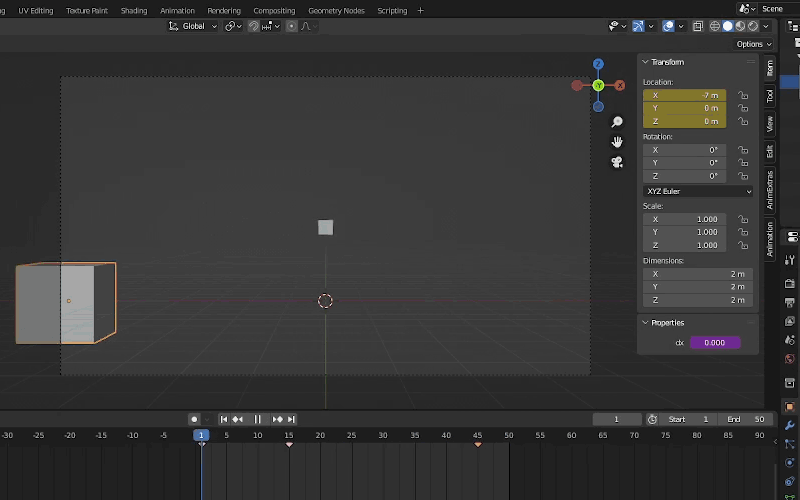Toggle proportional editing
The image size is (800, 500).
pyautogui.click(x=291, y=26)
